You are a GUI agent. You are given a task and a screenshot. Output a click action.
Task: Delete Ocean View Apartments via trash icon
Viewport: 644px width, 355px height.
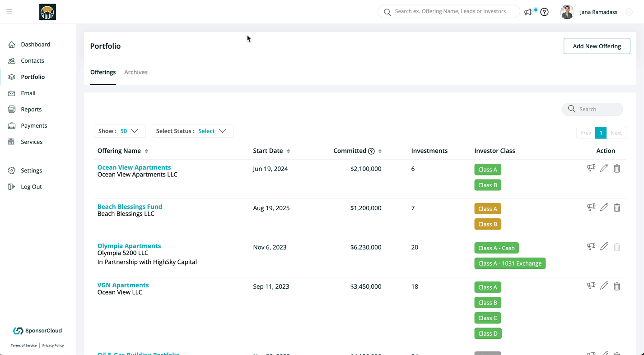617,168
